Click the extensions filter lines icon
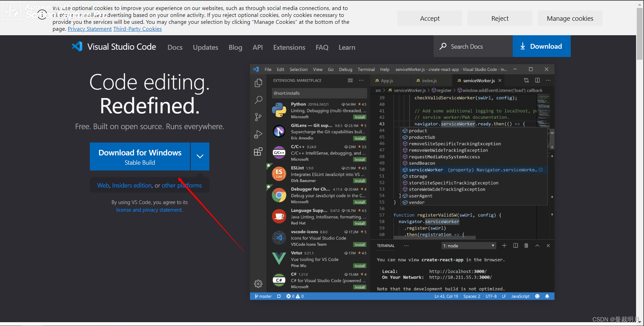This screenshot has width=644, height=326. pyautogui.click(x=350, y=80)
